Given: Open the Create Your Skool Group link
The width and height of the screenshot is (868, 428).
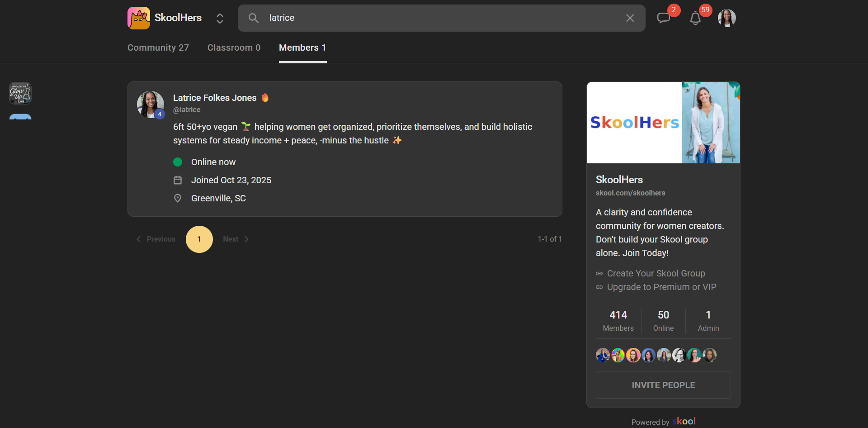Looking at the screenshot, I should (x=656, y=273).
